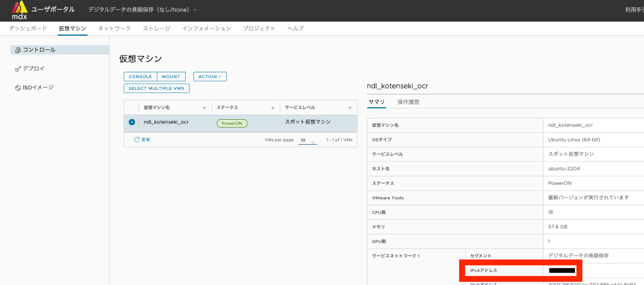Open the project selector dropdown デジタルデータの長期保存
This screenshot has width=644, height=285.
click(142, 10)
